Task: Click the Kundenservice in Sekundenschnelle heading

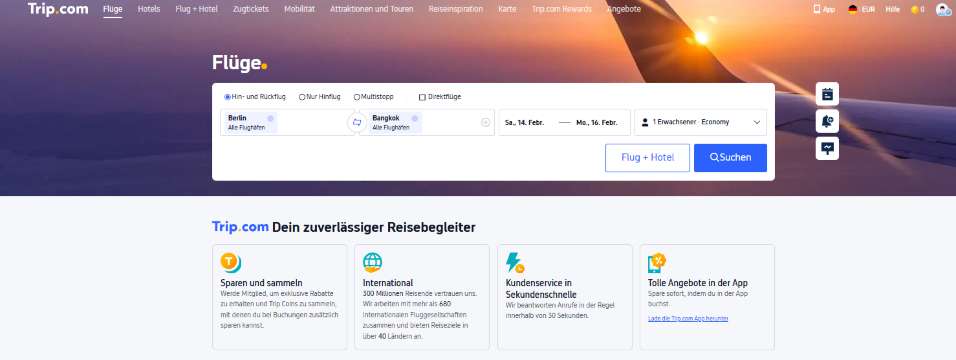Action: tap(541, 289)
